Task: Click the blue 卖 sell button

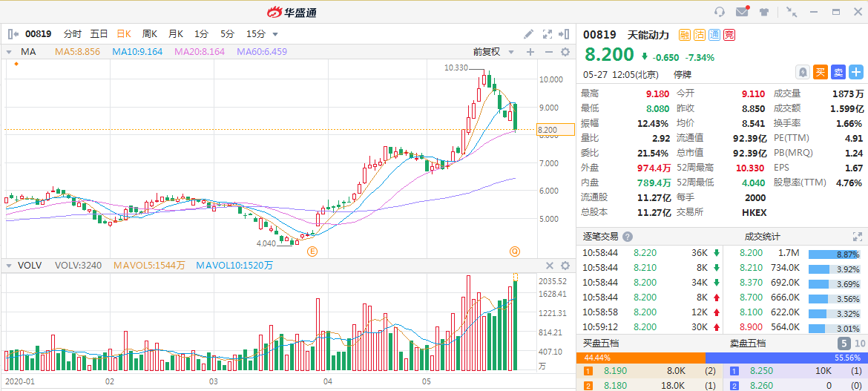Action: pos(838,72)
